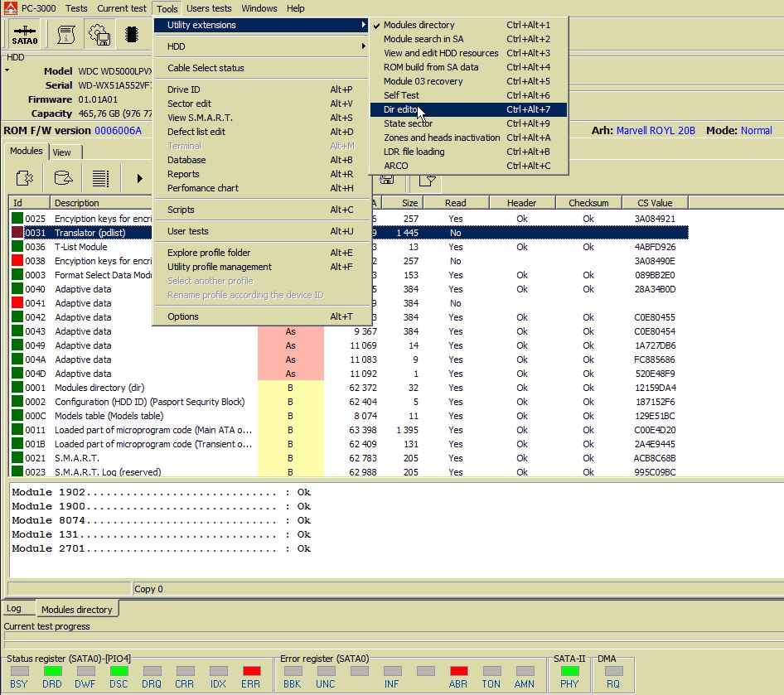This screenshot has height=695, width=784.
Task: Click the puzzle-piece module icon under the Modules tab
Action: click(x=24, y=178)
